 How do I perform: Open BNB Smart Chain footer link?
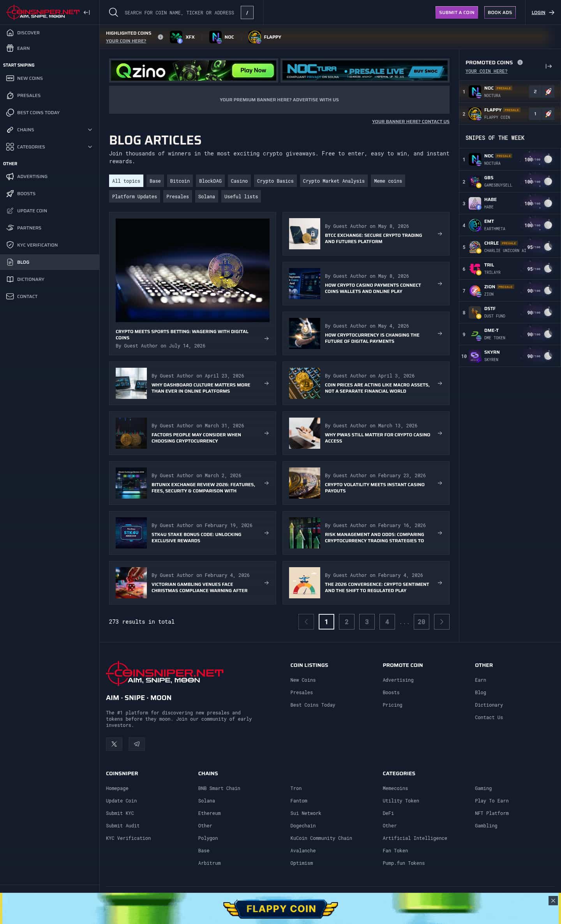pos(219,788)
